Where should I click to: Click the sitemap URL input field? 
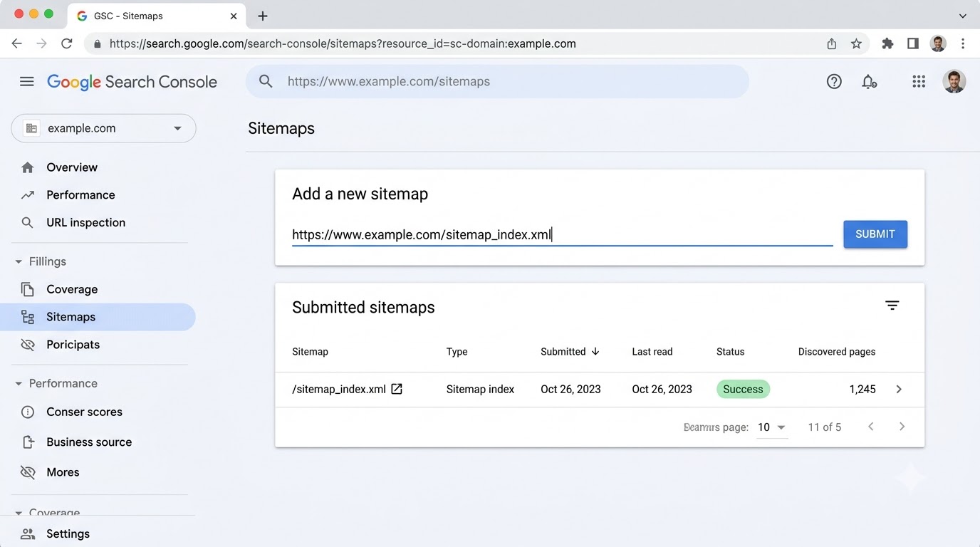point(563,234)
